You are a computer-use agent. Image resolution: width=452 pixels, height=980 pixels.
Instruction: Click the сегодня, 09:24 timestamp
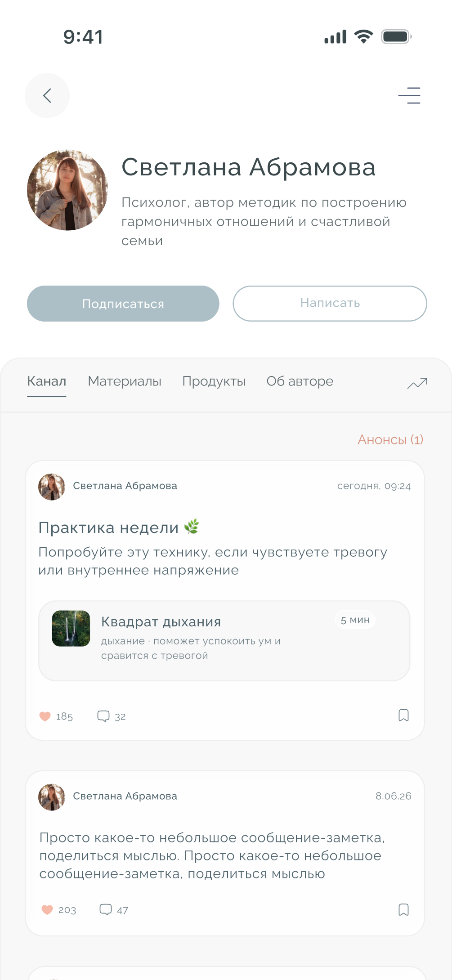[x=374, y=486]
